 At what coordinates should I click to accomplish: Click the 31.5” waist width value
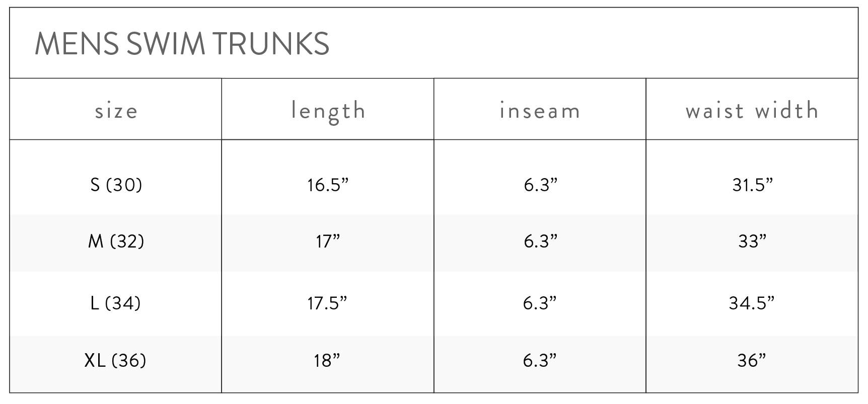752,185
